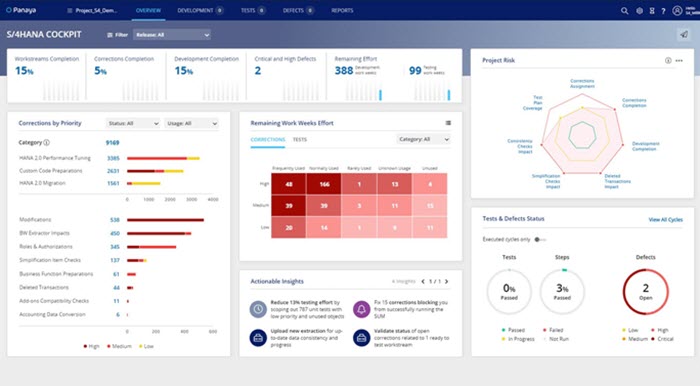Switch to the Development tab
Viewport: 700px width, 386px height.
pos(200,11)
